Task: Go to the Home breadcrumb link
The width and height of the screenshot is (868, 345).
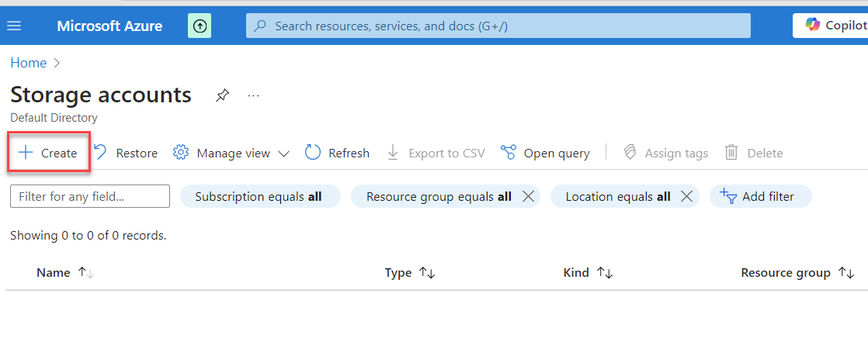Action: click(x=28, y=63)
